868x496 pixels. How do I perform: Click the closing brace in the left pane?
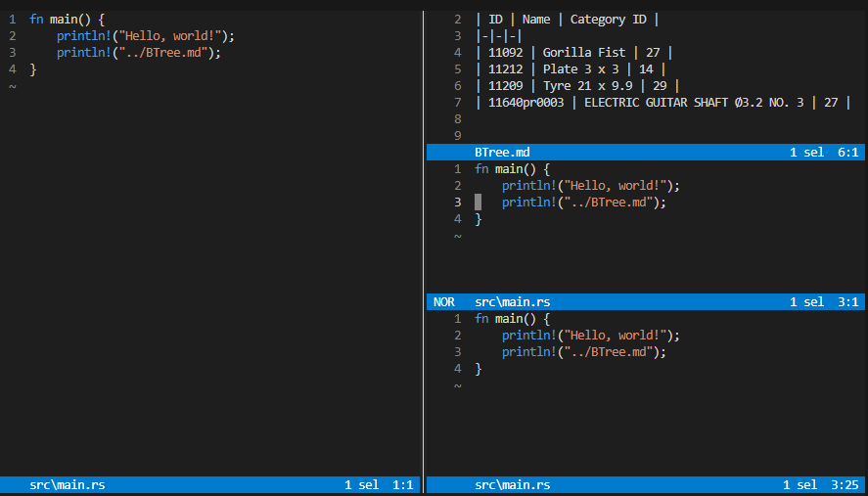pos(32,69)
